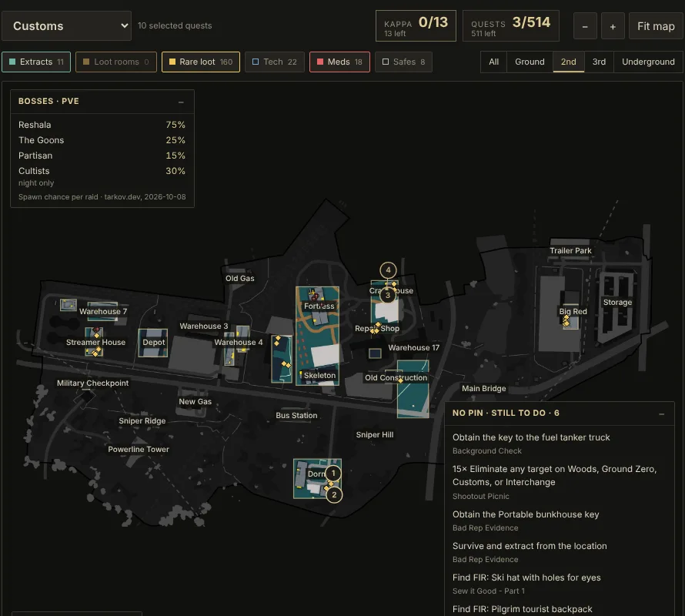Click the Fortress map label

[x=319, y=306]
